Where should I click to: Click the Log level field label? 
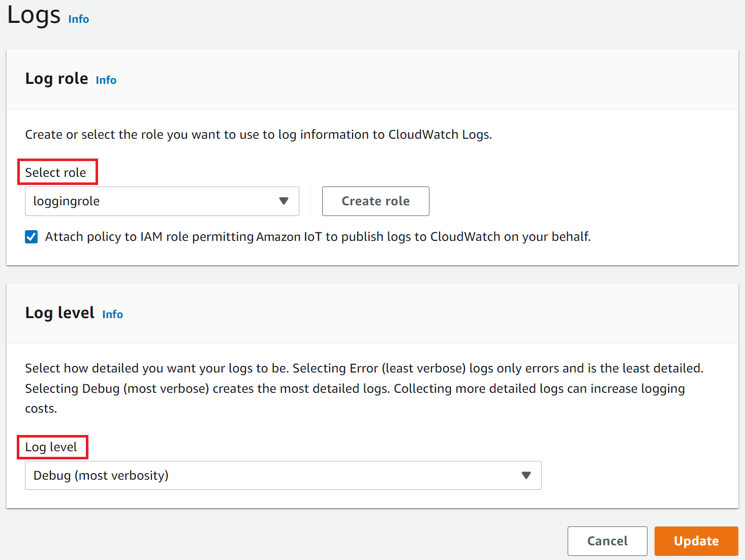pos(51,447)
